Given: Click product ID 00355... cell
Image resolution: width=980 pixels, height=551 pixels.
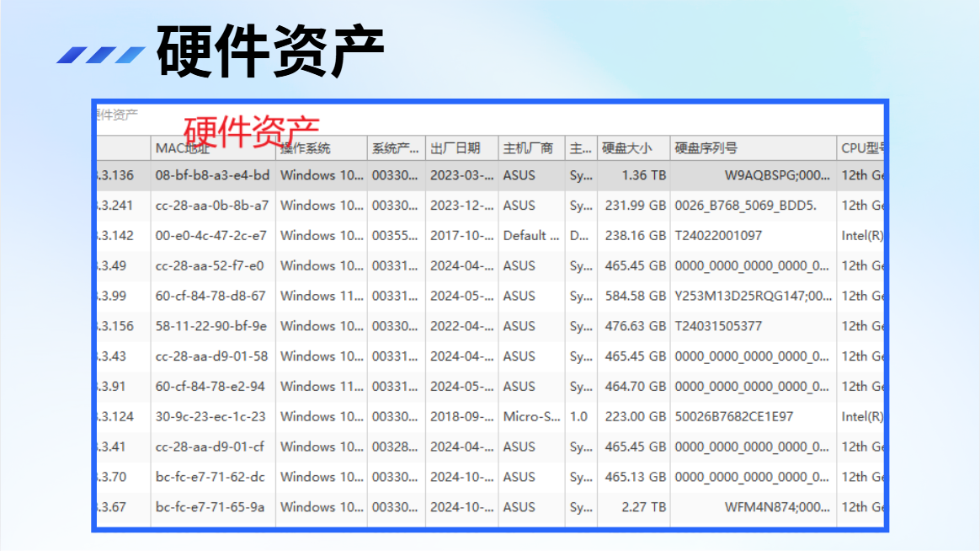Looking at the screenshot, I should click(x=395, y=236).
